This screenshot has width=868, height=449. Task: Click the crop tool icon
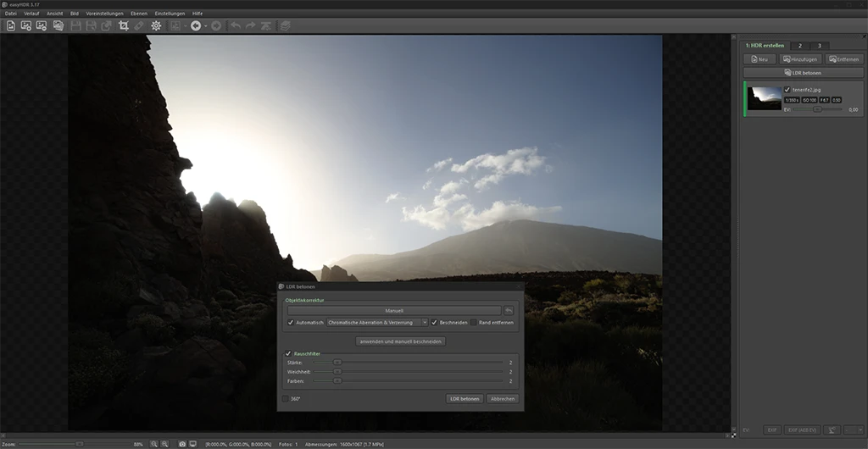coord(124,25)
